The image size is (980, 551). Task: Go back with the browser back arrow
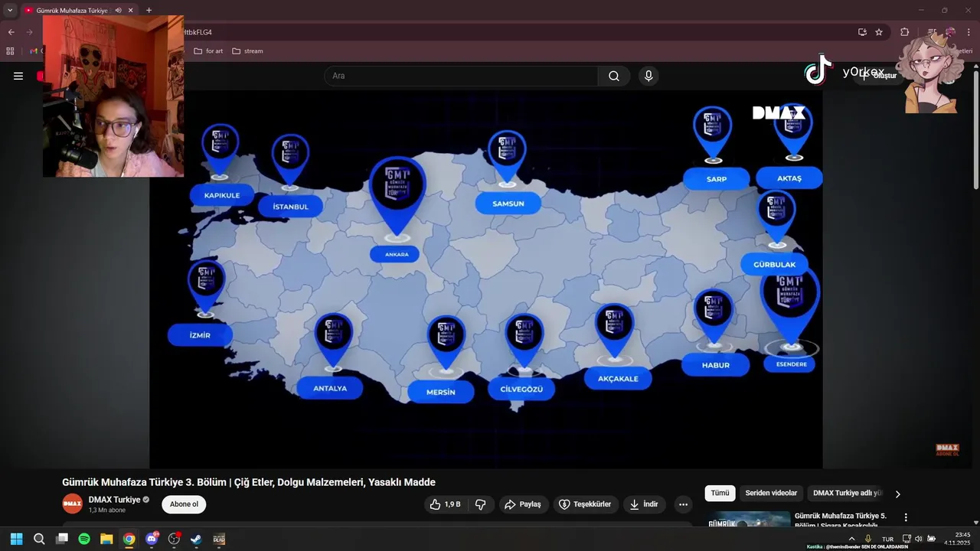click(11, 32)
